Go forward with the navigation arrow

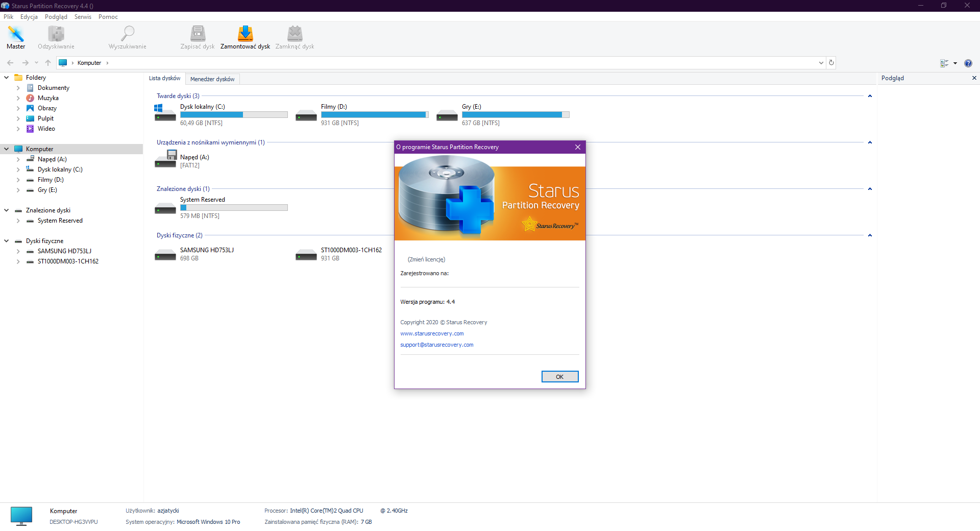[x=25, y=63]
